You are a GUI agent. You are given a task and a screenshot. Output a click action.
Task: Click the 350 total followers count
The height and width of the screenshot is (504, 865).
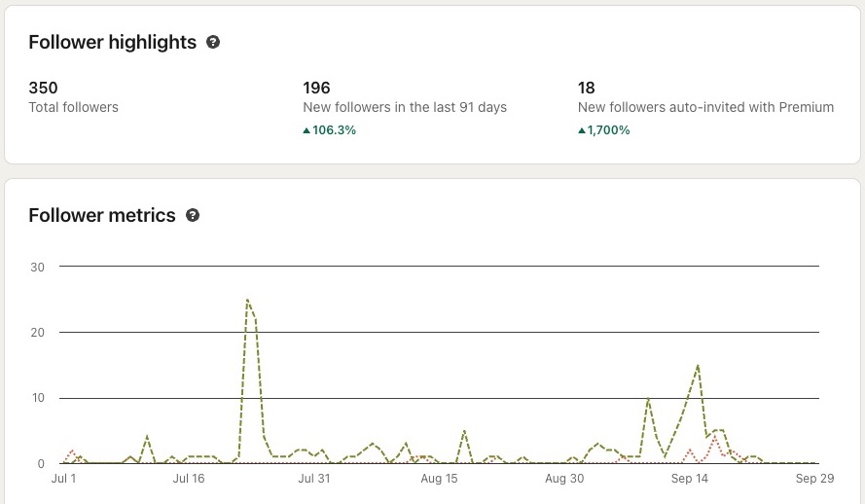(x=43, y=89)
